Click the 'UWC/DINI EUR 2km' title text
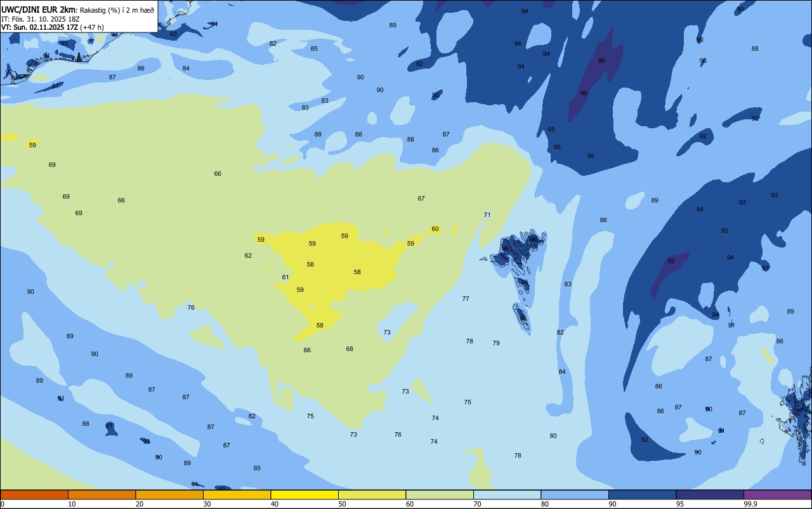 pos(38,10)
